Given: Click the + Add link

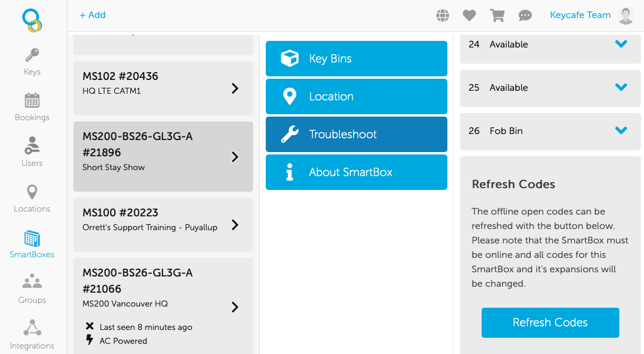Looking at the screenshot, I should [93, 14].
